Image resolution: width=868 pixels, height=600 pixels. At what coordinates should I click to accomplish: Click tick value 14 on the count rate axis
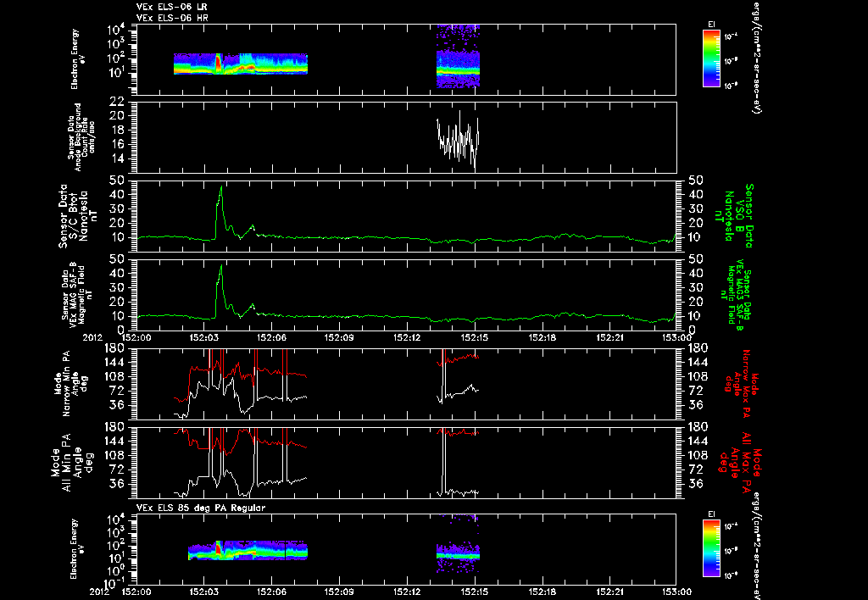tap(116, 158)
